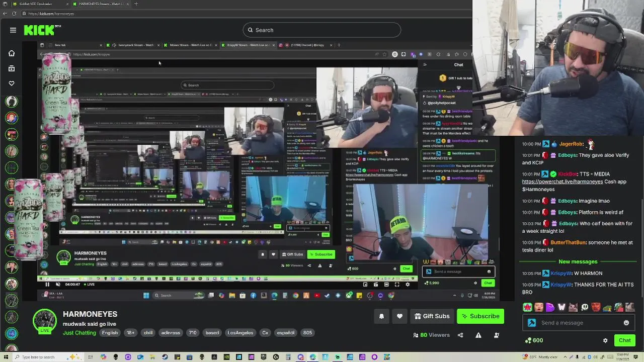
Task: Click the HARMONEYES channel avatar
Action: tap(45, 321)
